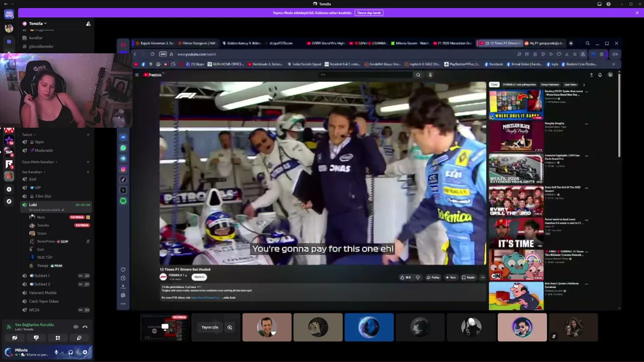Join the özel voice channel
This screenshot has width=644, height=362.
click(x=55, y=179)
